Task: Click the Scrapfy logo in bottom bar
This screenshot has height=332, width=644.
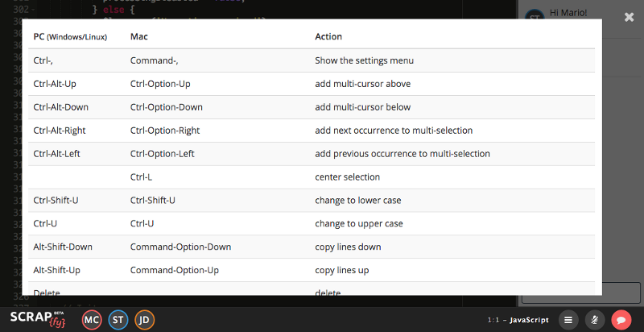Action: tap(37, 319)
